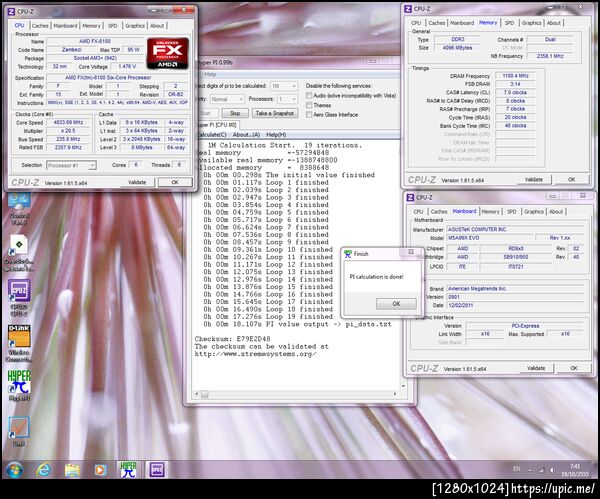Click OK in CPU window

(175, 182)
